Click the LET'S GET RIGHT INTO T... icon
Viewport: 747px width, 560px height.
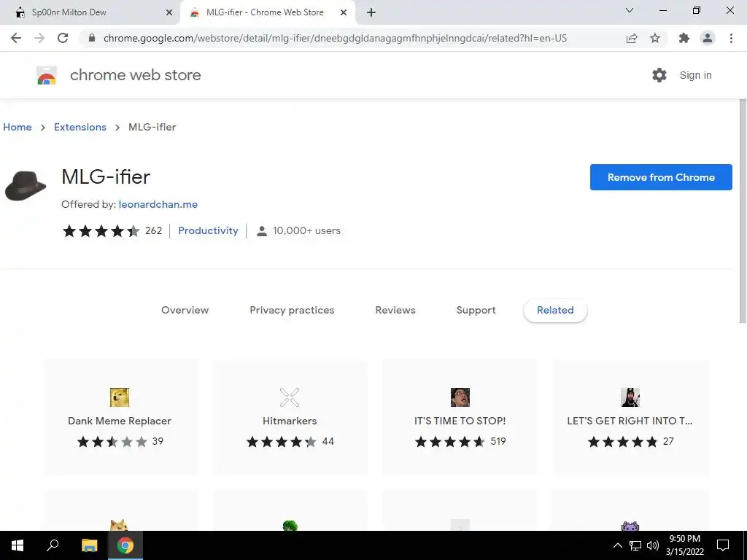click(x=630, y=397)
